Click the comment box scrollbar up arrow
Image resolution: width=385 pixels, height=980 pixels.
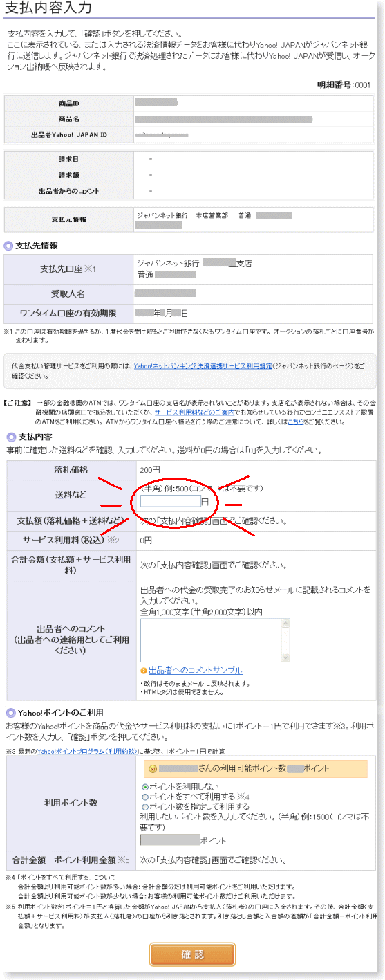point(285,624)
